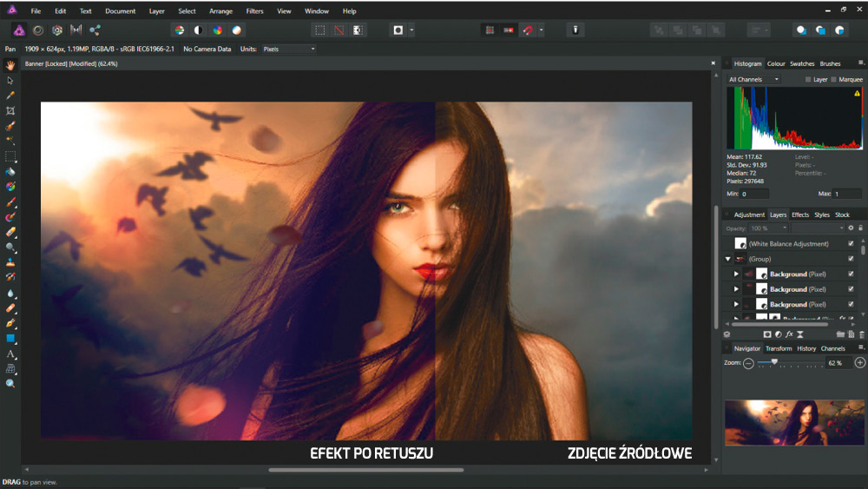Open the Filters menu
The height and width of the screenshot is (489, 868).
254,11
